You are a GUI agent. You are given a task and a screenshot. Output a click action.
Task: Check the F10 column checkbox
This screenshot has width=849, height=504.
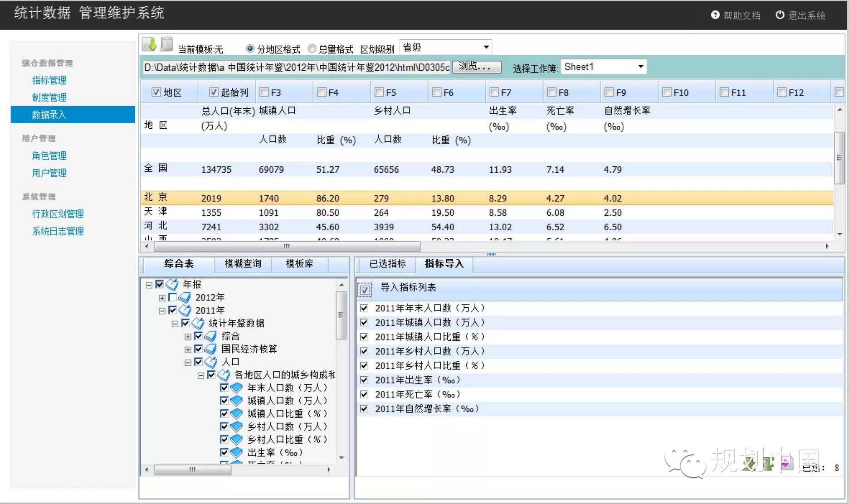click(x=667, y=92)
